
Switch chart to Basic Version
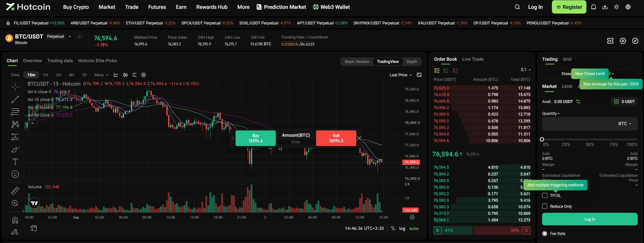tap(357, 62)
